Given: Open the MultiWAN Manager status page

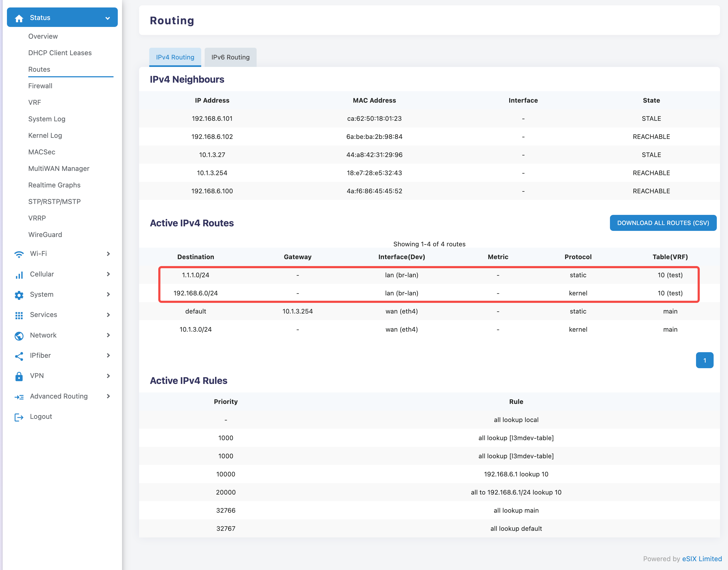Looking at the screenshot, I should coord(59,168).
